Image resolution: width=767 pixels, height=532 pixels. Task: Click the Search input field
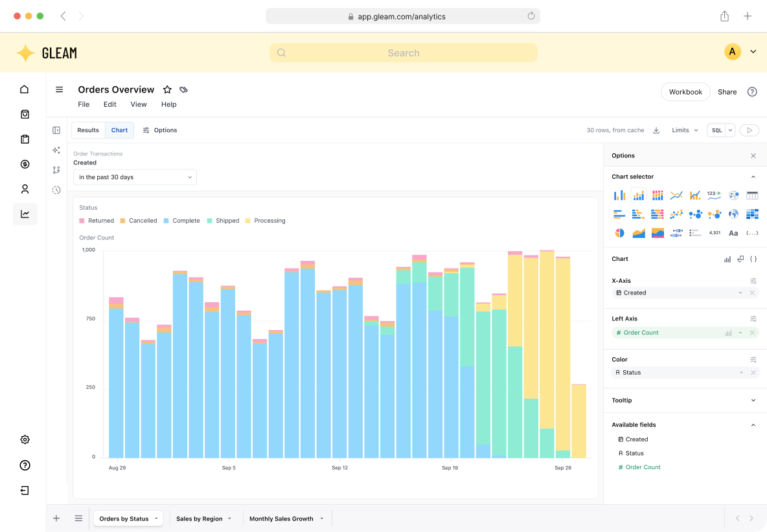click(403, 53)
